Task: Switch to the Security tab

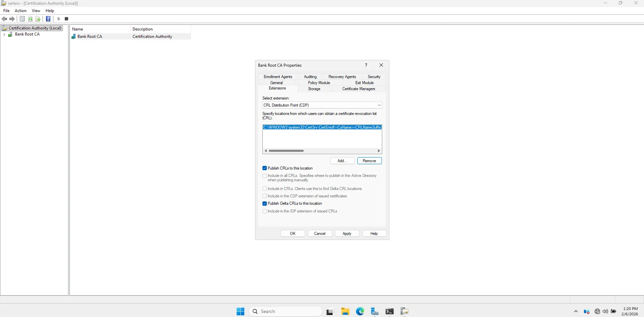Action: pos(374,77)
